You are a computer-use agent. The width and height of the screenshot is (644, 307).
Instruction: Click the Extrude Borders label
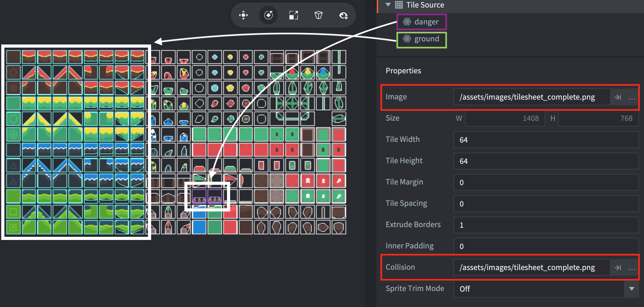(x=413, y=224)
